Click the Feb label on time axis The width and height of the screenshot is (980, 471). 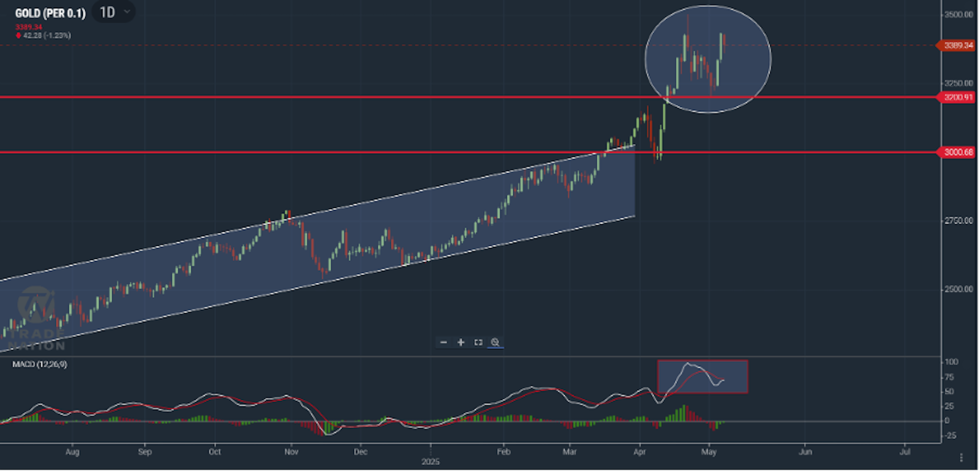(x=503, y=452)
